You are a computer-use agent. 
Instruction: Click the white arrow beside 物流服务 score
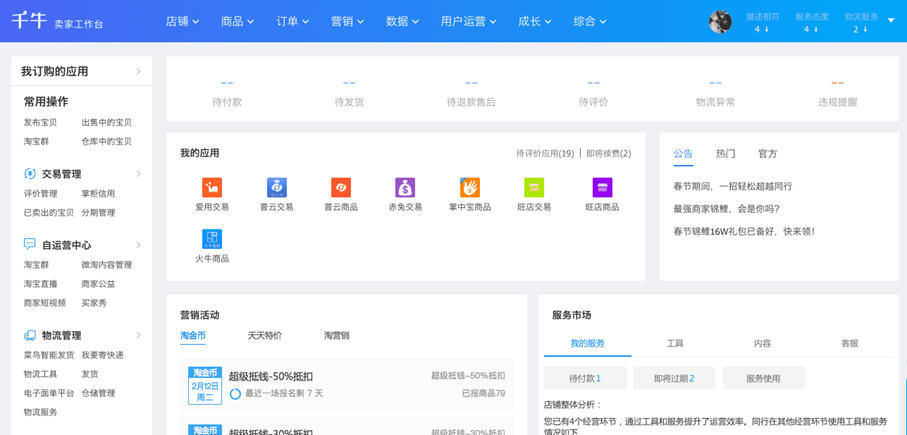[x=891, y=21]
